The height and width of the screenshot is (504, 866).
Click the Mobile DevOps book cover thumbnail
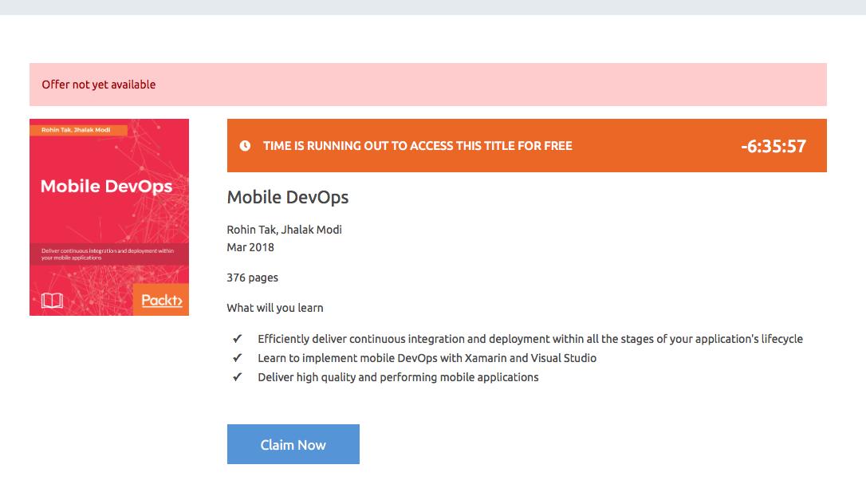108,217
